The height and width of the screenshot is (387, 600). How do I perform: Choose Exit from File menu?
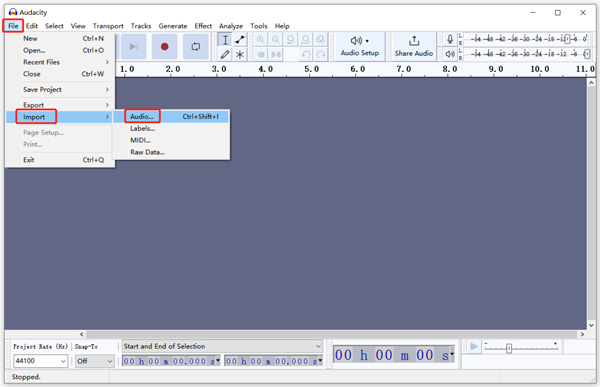(x=60, y=160)
